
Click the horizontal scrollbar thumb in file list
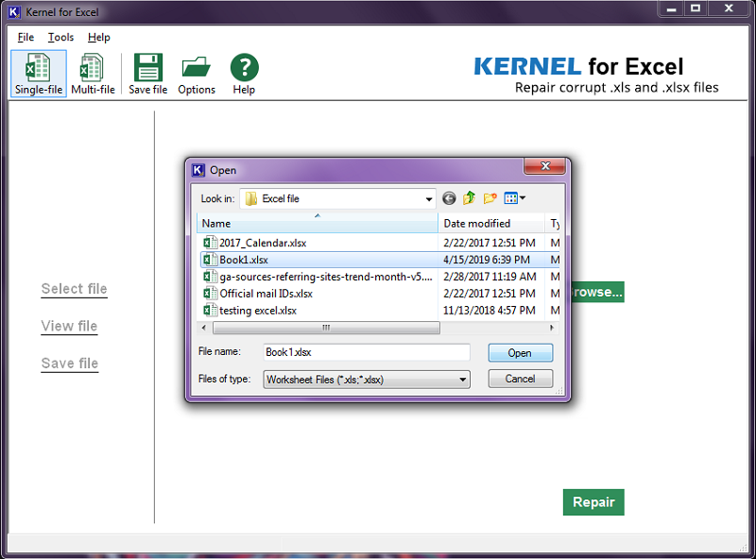coord(326,328)
